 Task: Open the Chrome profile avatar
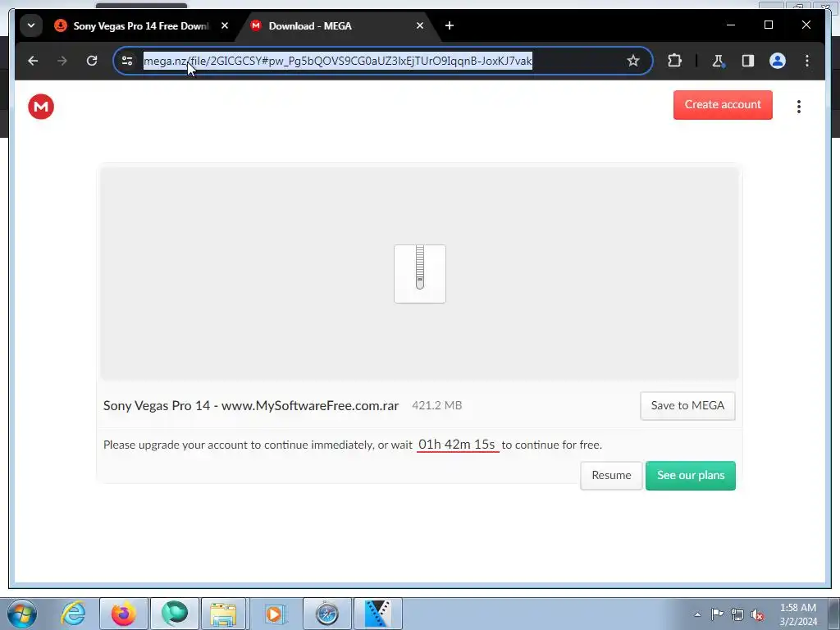pyautogui.click(x=778, y=61)
